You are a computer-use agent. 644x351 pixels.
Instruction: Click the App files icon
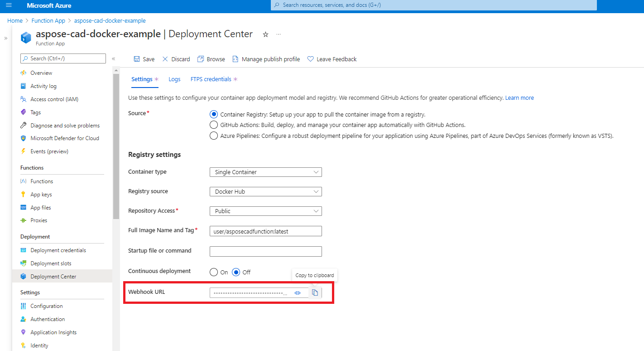click(24, 208)
